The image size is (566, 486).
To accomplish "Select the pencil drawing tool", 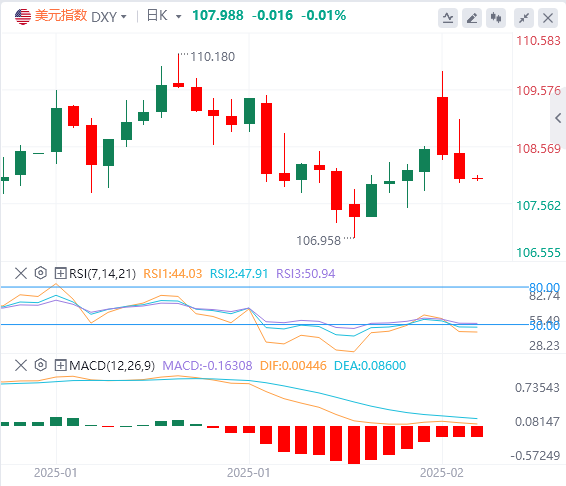I will tap(472, 18).
